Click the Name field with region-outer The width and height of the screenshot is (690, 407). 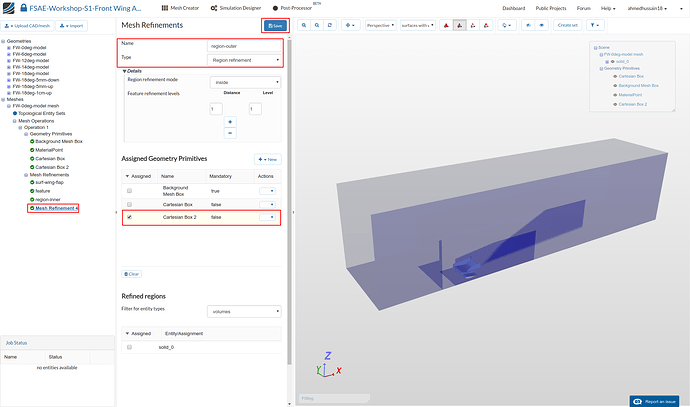(x=245, y=45)
